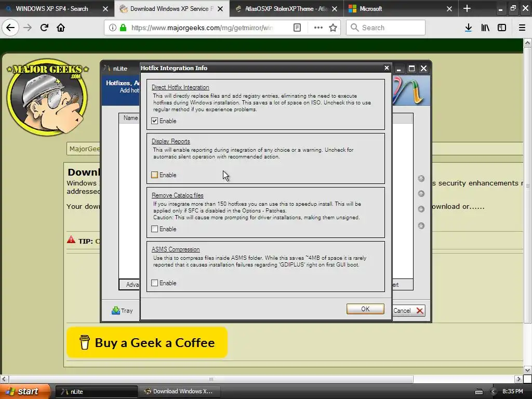Click Cancel button in nLite window
Viewport: 532px width, 399px height.
coord(408,311)
